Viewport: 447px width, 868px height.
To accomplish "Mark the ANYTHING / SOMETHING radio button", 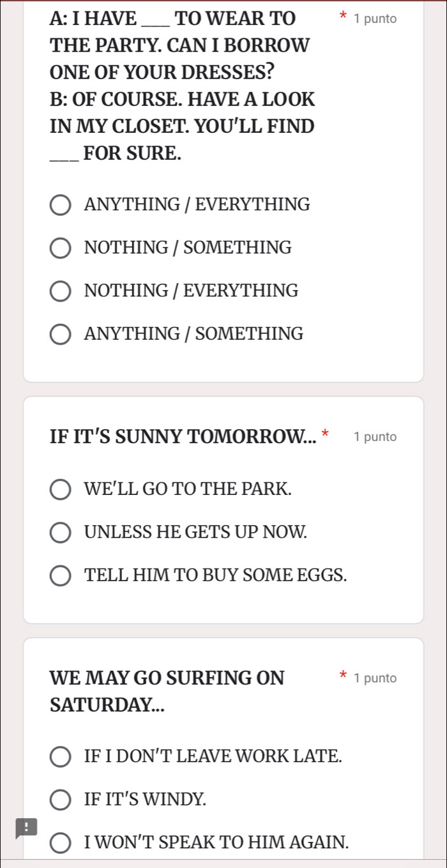I will coord(61,334).
